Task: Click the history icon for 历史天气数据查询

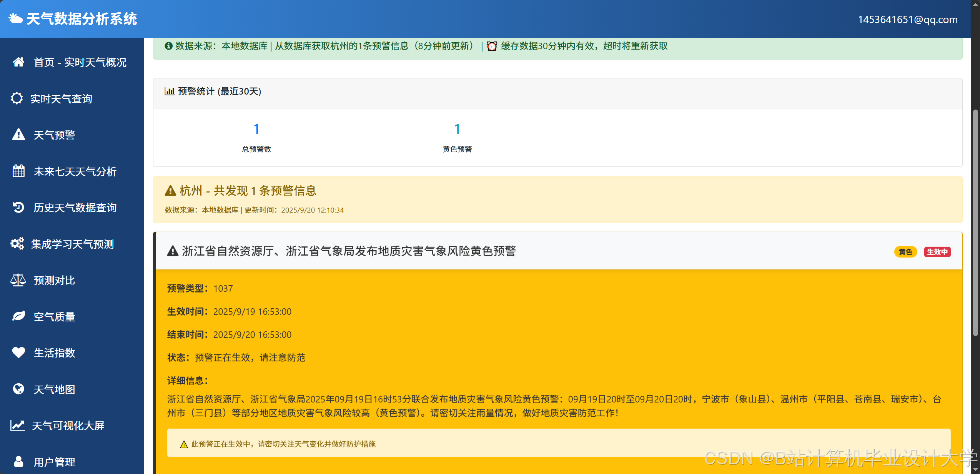Action: coord(18,208)
